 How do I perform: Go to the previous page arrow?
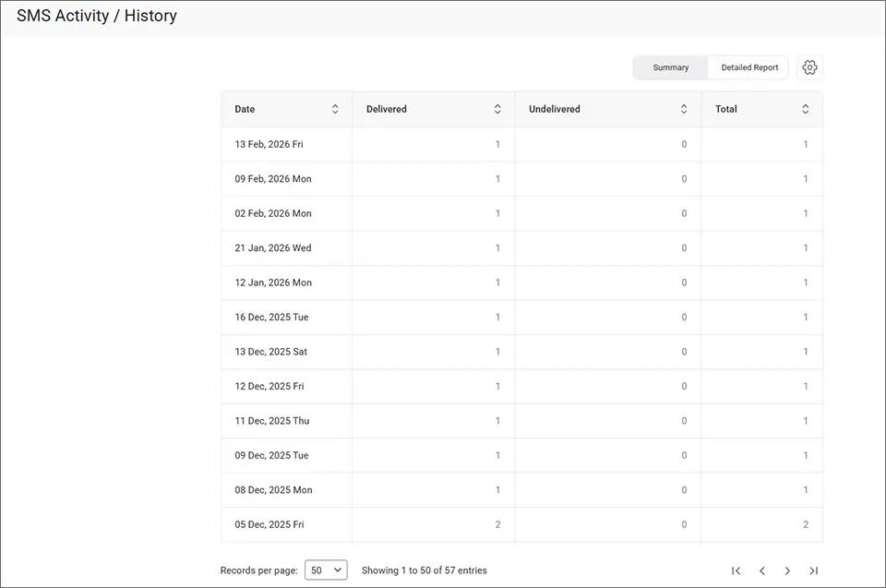pyautogui.click(x=761, y=570)
